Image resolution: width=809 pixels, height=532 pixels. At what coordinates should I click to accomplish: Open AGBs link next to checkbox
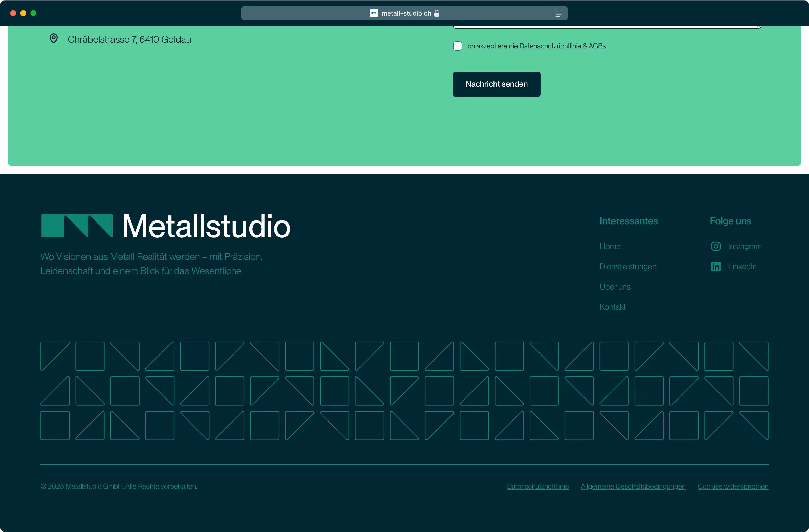[597, 46]
